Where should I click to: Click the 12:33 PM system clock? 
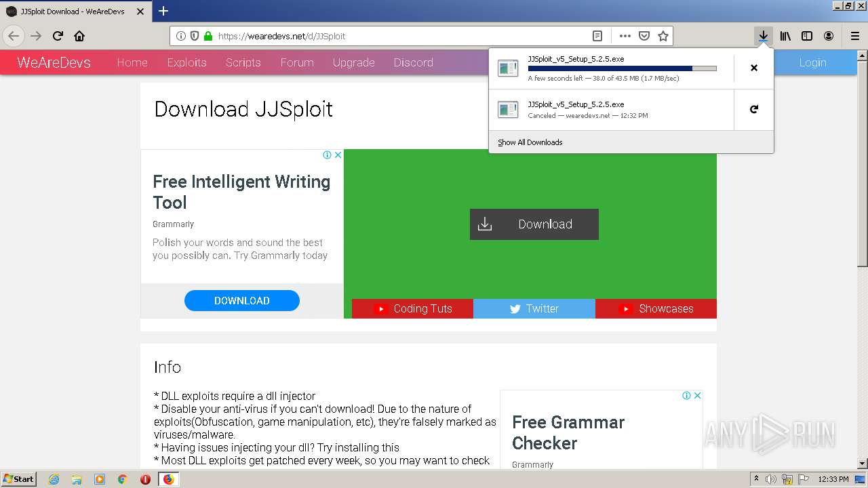coord(833,479)
